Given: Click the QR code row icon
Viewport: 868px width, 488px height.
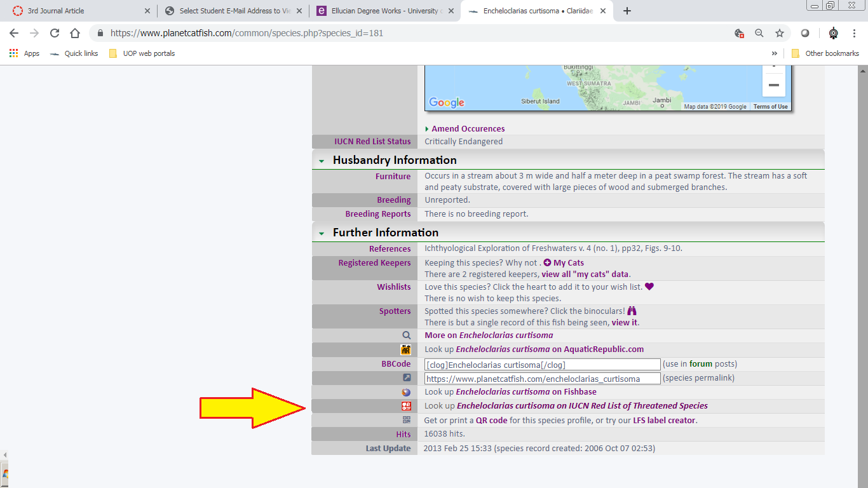Looking at the screenshot, I should tap(407, 420).
